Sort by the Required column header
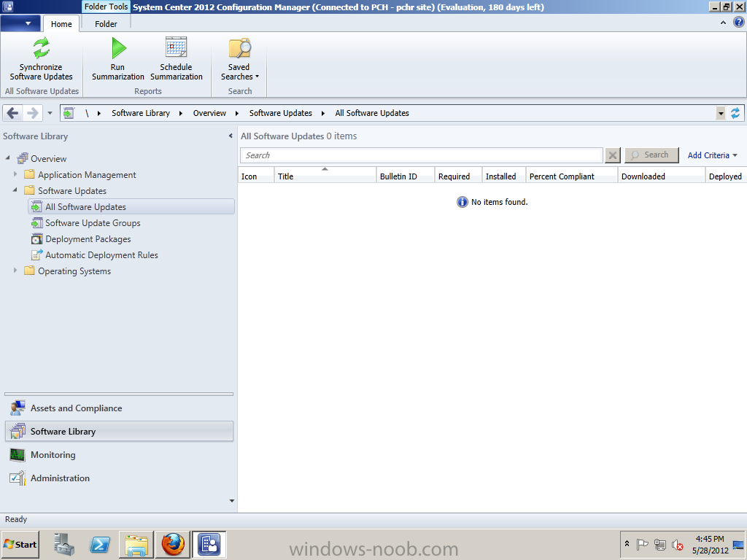The image size is (747, 560). pos(458,176)
